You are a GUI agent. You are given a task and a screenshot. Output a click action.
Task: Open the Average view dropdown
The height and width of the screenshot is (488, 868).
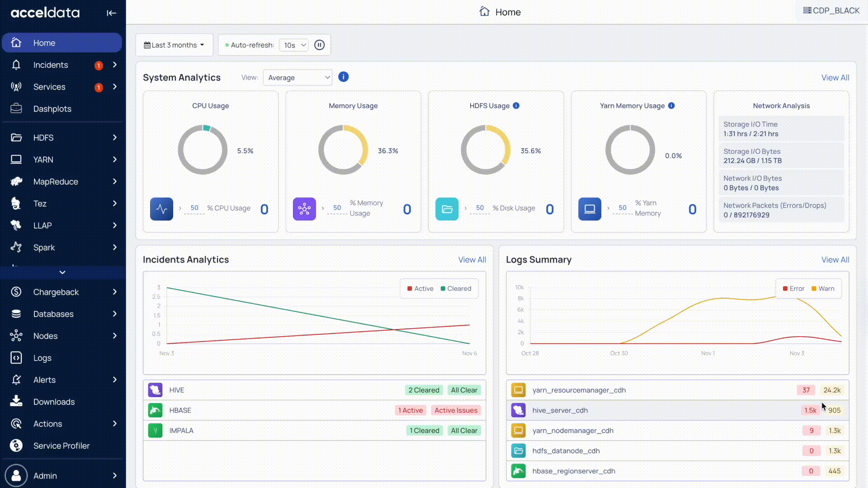point(297,78)
